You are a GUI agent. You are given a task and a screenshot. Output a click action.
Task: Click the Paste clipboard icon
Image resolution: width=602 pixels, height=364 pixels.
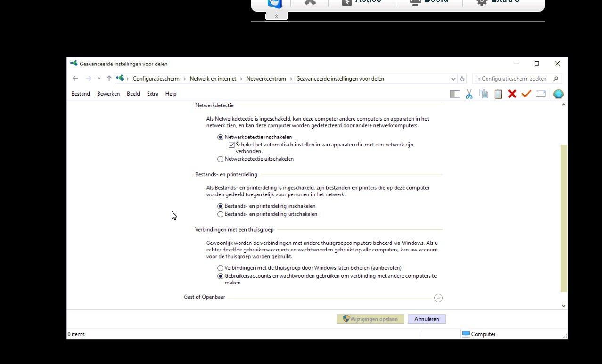498,94
